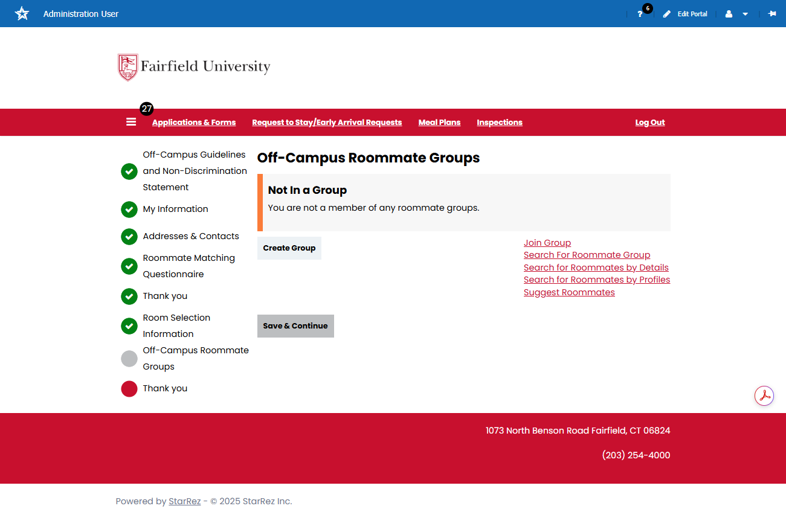
Task: Click the Fairfield University logo
Action: coord(194,67)
